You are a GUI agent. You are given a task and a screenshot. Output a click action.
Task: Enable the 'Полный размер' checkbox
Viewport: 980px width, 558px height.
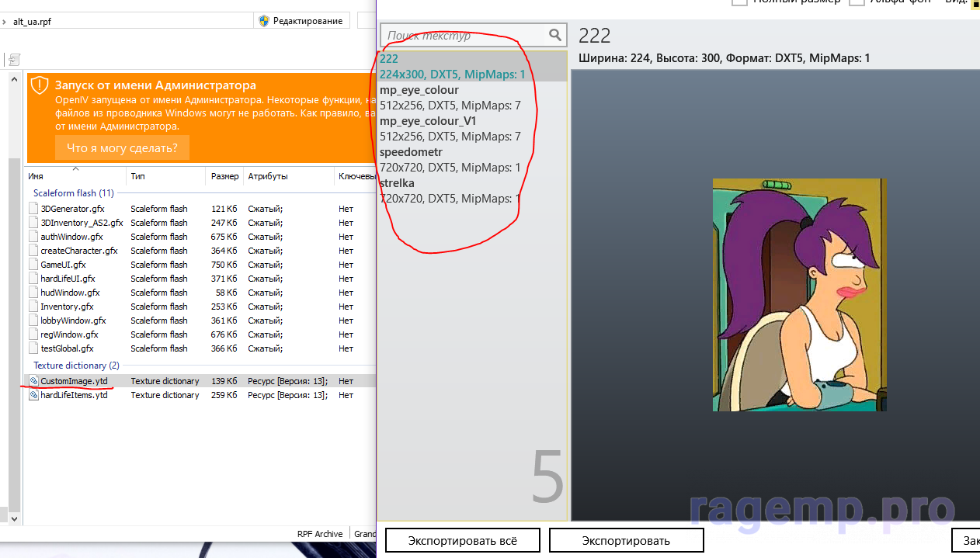[739, 2]
